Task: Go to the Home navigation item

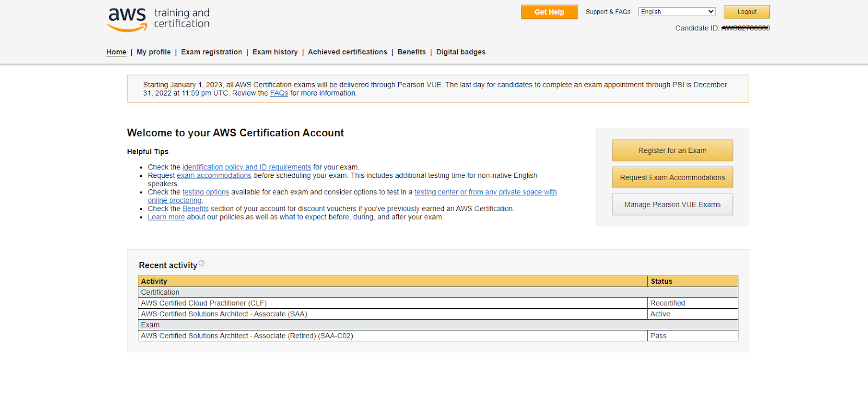Action: click(116, 52)
